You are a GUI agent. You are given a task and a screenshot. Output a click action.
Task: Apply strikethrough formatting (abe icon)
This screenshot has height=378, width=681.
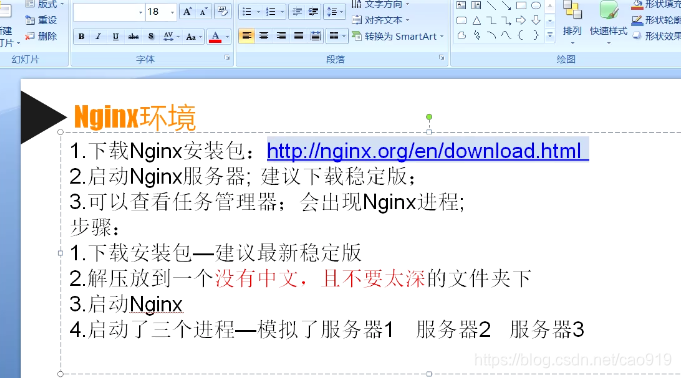133,36
